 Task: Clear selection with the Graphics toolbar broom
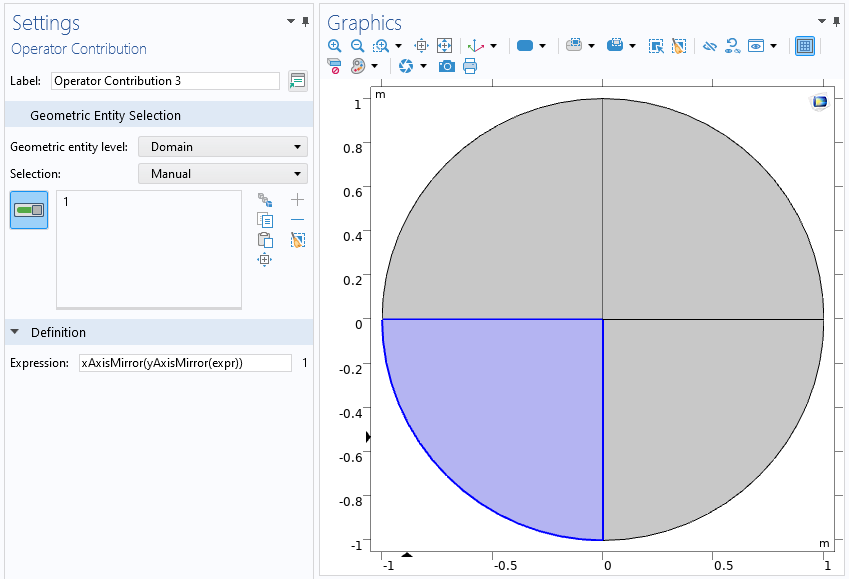click(678, 46)
